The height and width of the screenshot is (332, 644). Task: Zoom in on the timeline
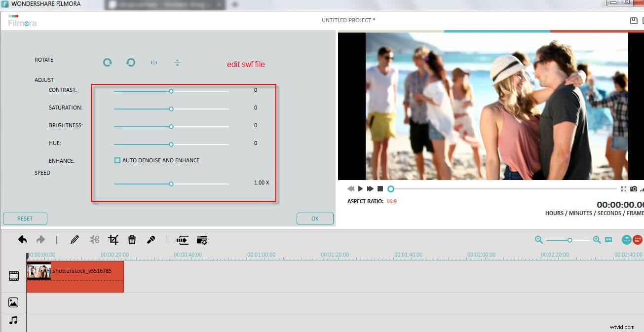pos(597,240)
